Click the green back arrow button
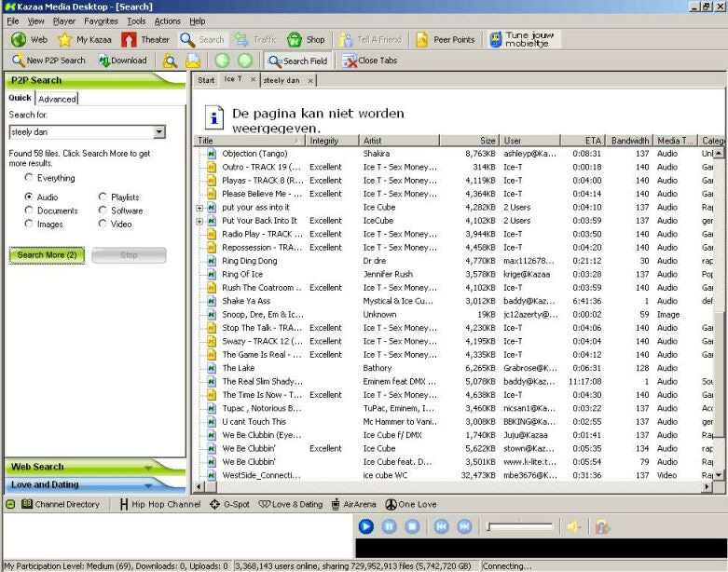The image size is (728, 572). click(x=222, y=61)
